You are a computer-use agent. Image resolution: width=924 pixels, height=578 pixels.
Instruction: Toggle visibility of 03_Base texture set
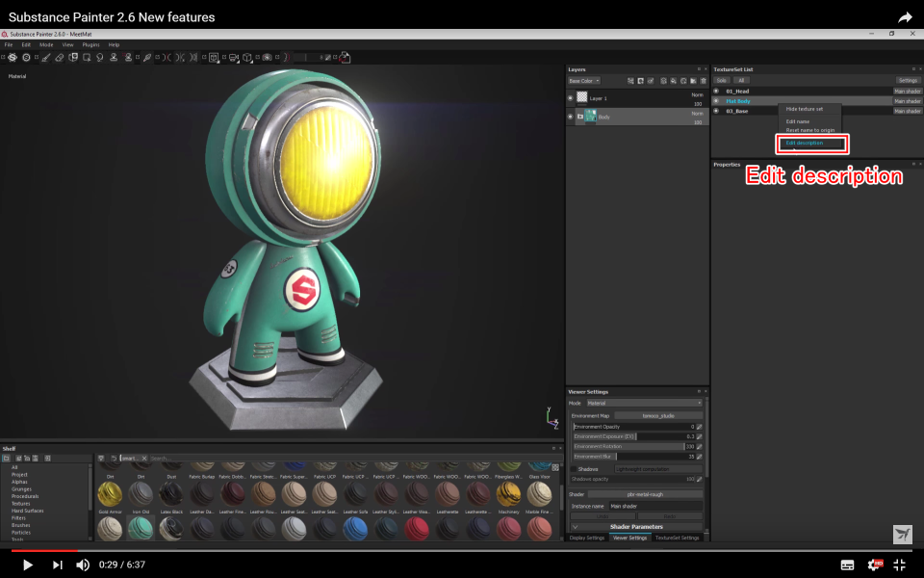(x=716, y=111)
